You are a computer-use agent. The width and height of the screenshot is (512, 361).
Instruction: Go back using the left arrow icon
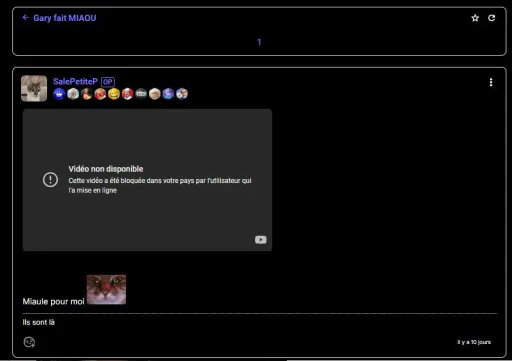pyautogui.click(x=25, y=18)
